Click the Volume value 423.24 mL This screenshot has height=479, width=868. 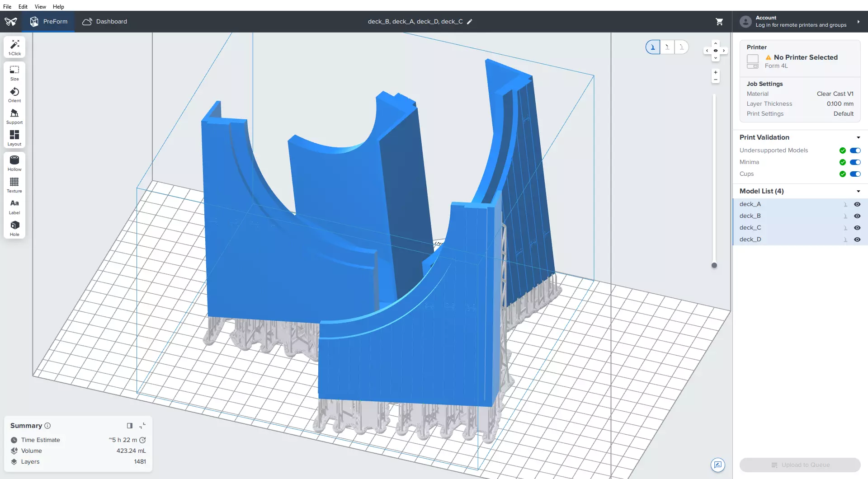click(x=131, y=451)
